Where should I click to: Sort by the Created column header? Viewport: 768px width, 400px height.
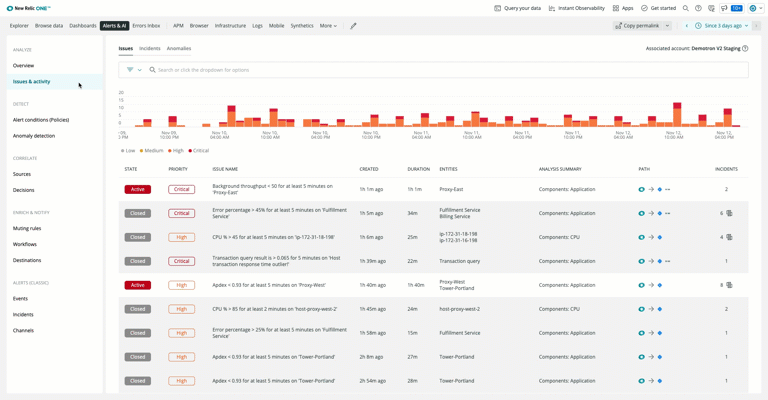[x=369, y=169]
